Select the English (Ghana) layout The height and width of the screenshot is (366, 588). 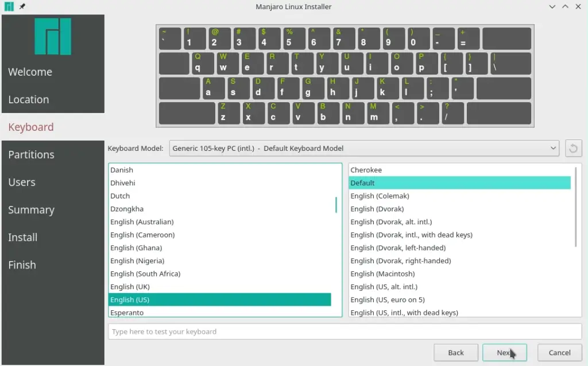[220, 248]
